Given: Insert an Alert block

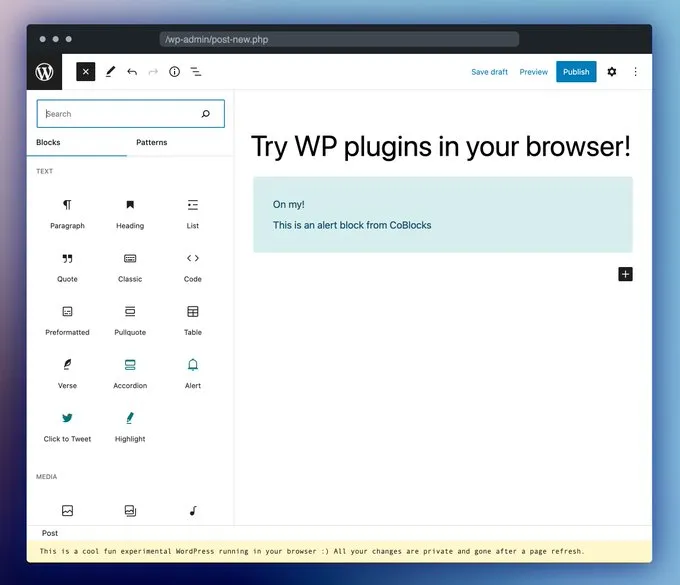Looking at the screenshot, I should point(193,374).
